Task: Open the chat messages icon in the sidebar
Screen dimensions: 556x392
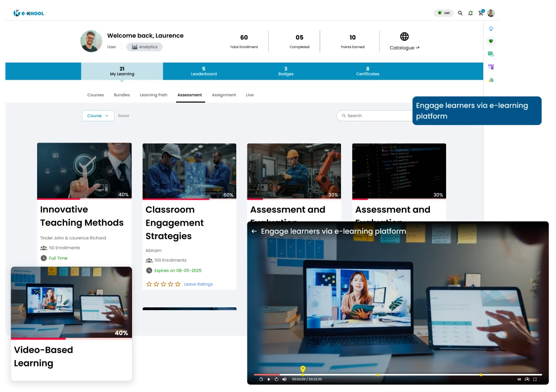Action: pos(491,53)
